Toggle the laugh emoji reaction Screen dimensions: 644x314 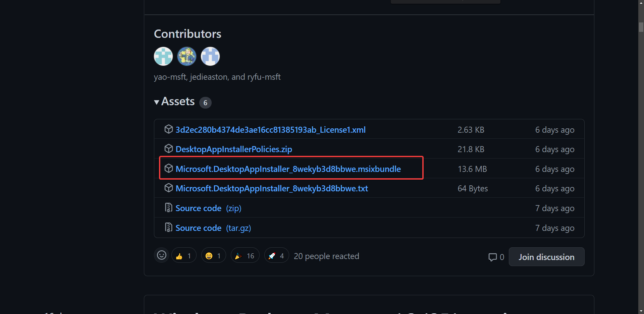213,256
